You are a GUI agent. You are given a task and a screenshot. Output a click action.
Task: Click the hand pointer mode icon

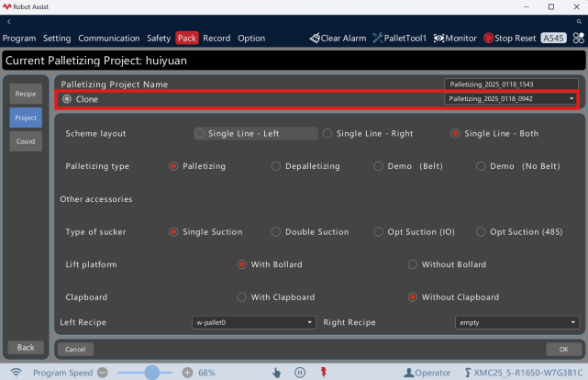[x=276, y=373]
